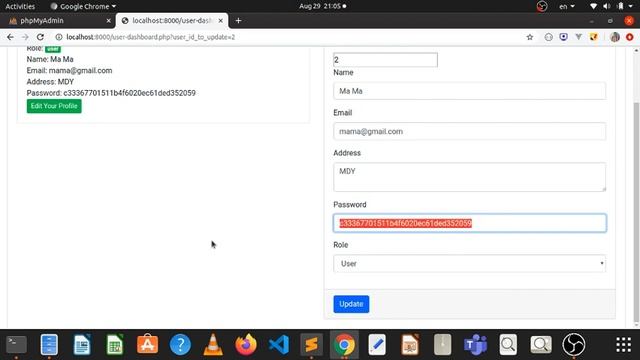Open LibreOffice Calc from the dock
Viewport: 640px width, 360px height.
coord(115,345)
